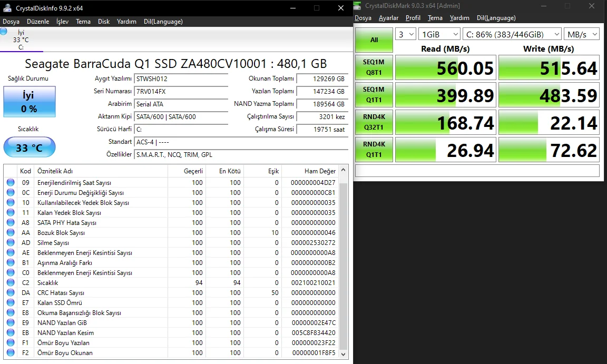The height and width of the screenshot is (364, 607).
Task: Click status icon for Enerjilendirilmiş Saat Sayısı
Action: 11,183
